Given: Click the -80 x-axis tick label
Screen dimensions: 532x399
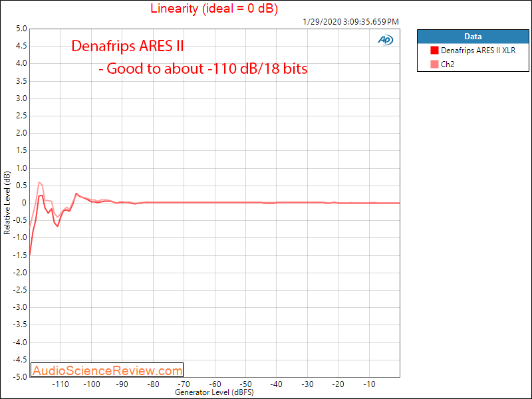Looking at the screenshot, I should (153, 384).
